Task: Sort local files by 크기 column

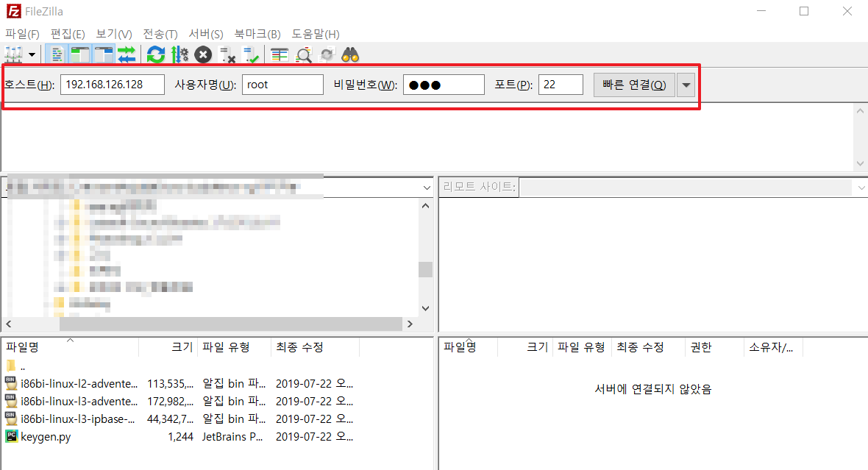Action: (168, 347)
